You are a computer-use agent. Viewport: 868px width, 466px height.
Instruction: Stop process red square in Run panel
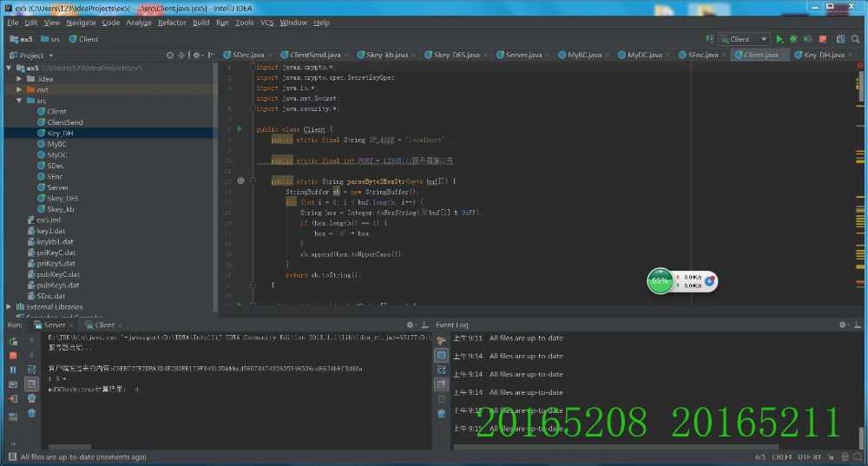[13, 356]
